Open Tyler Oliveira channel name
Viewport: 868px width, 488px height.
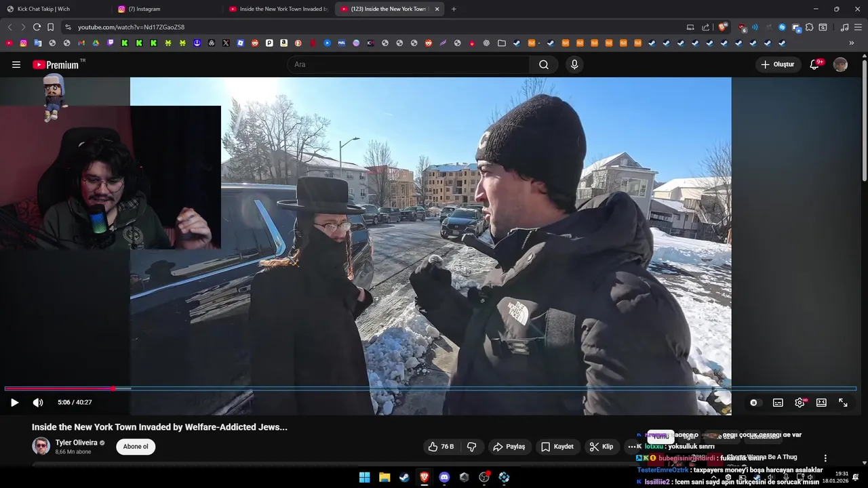pyautogui.click(x=76, y=443)
